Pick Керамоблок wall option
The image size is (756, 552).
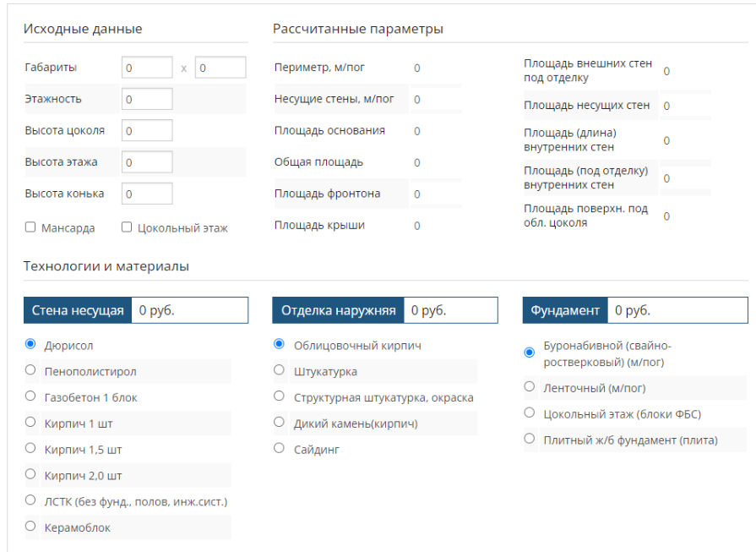tap(31, 527)
